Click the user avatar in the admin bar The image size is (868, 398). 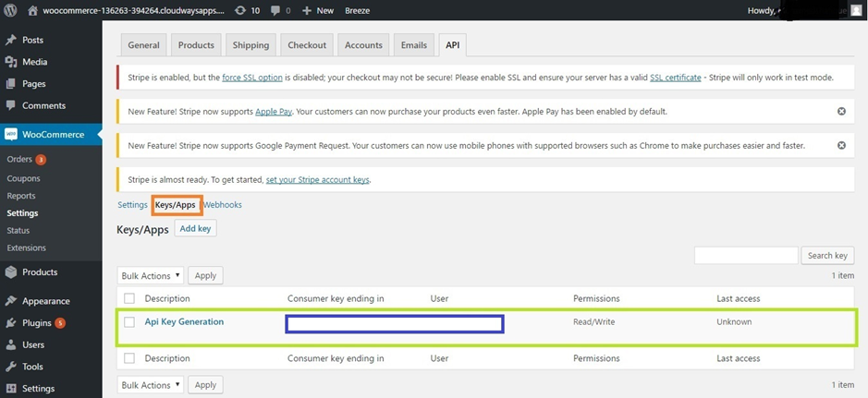click(x=856, y=10)
